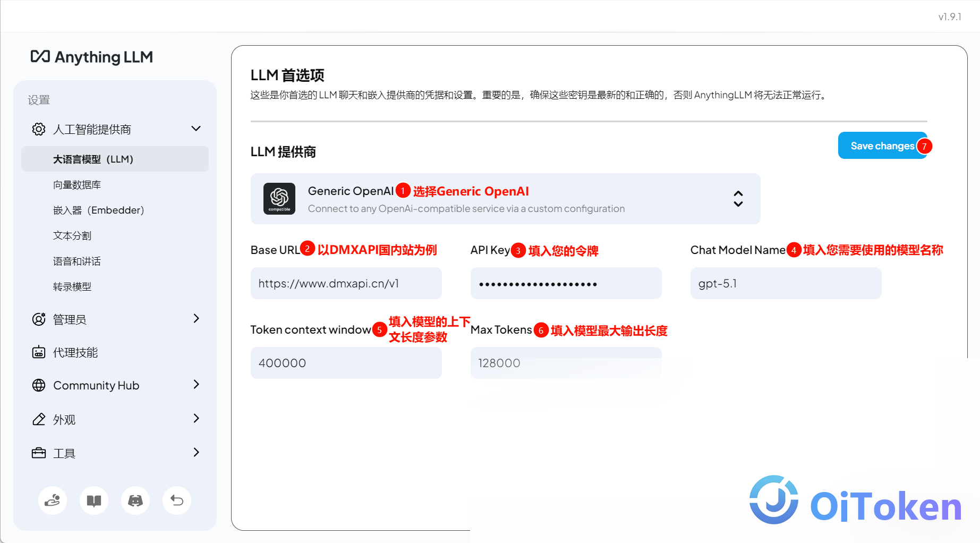Click the API Key password field
The width and height of the screenshot is (980, 543).
(566, 283)
